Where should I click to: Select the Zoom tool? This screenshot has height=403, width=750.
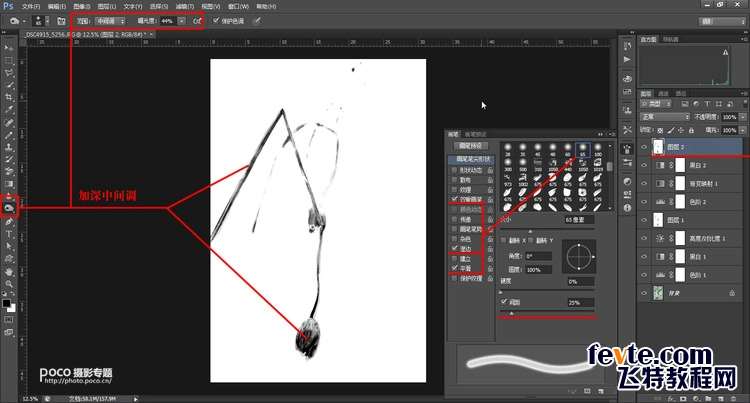[9, 283]
